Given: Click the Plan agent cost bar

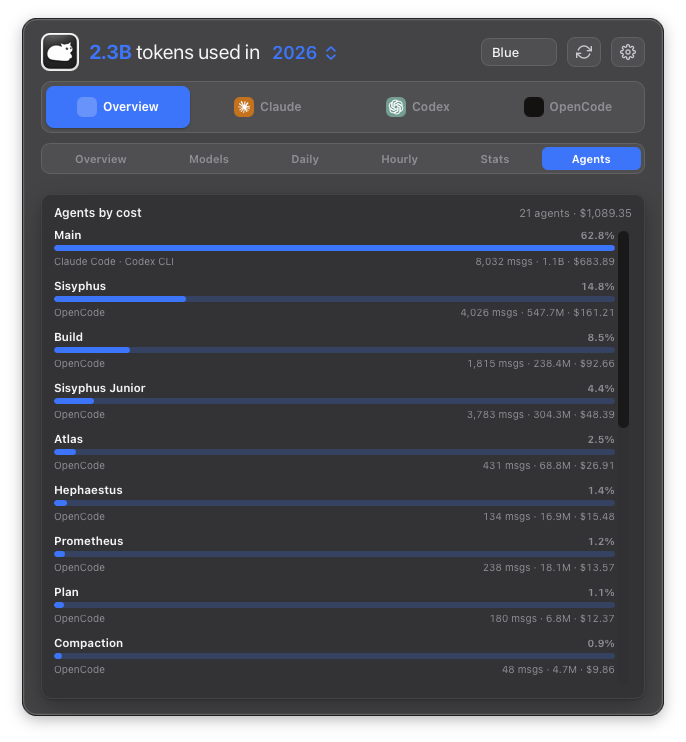Looking at the screenshot, I should tap(334, 605).
